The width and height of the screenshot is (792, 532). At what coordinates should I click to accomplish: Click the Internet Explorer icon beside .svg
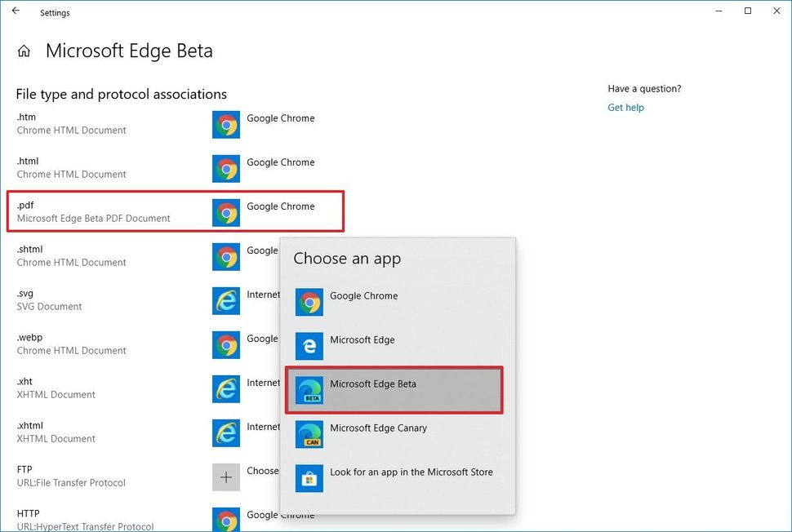226,300
